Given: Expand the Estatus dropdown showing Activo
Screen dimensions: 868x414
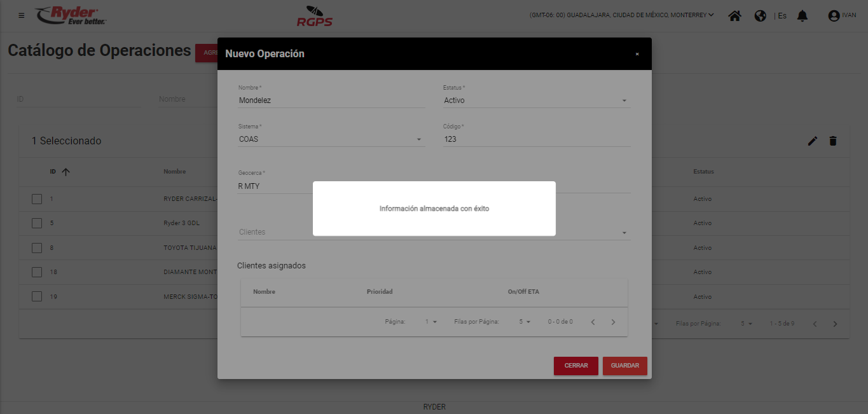Looking at the screenshot, I should (536, 100).
